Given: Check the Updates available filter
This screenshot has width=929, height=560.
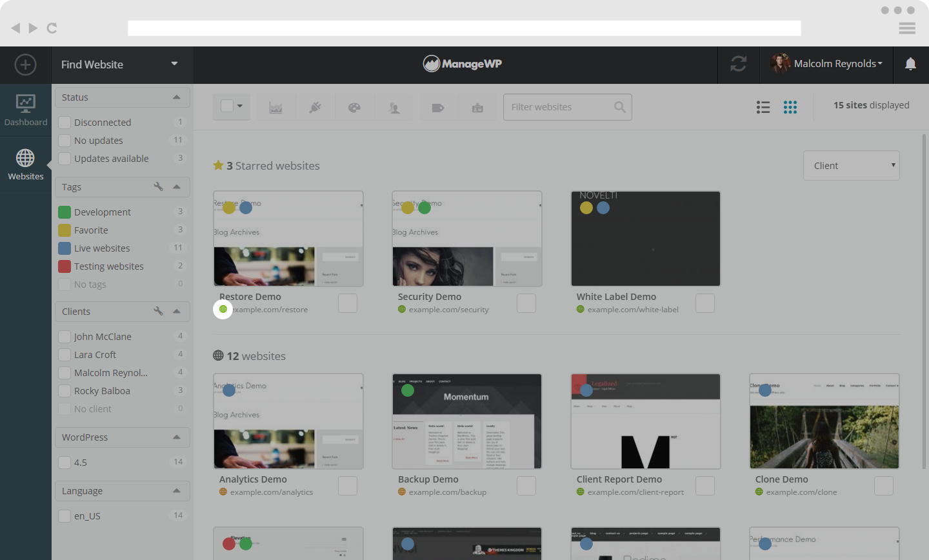Looking at the screenshot, I should (65, 158).
